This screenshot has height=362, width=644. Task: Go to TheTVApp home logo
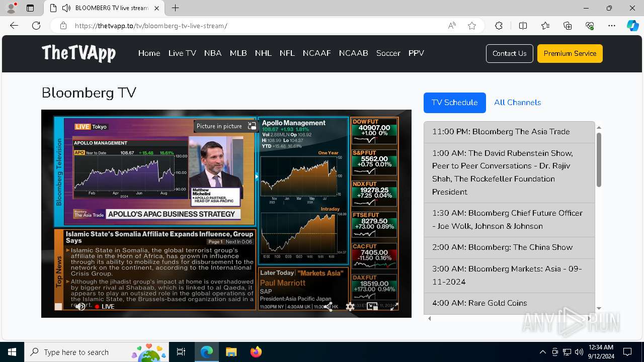point(78,53)
